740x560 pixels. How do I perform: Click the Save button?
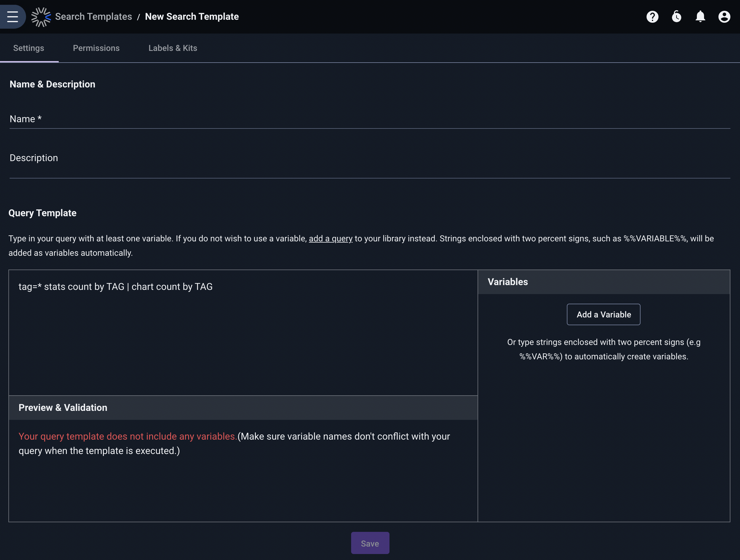click(x=370, y=543)
